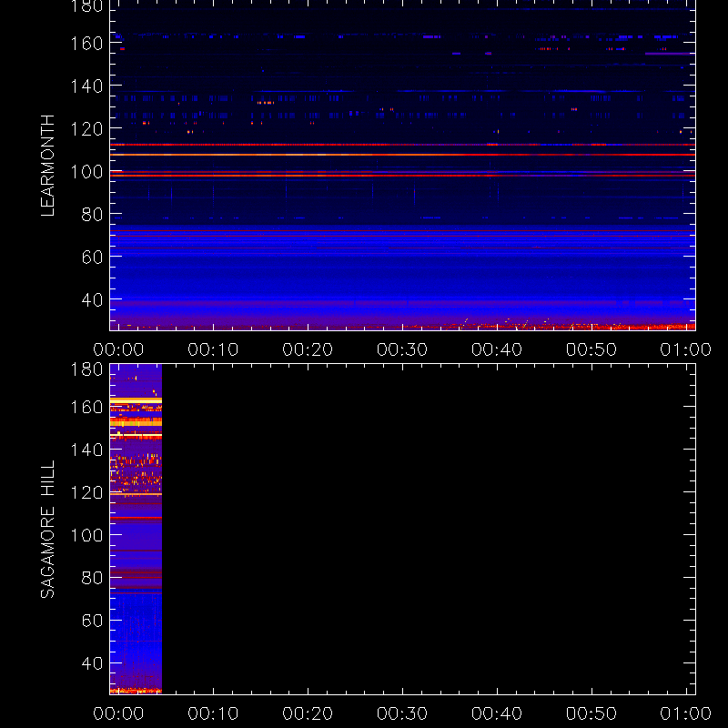
Task: Click 00:20 time label under LEARMONTH plot
Action: 308,349
